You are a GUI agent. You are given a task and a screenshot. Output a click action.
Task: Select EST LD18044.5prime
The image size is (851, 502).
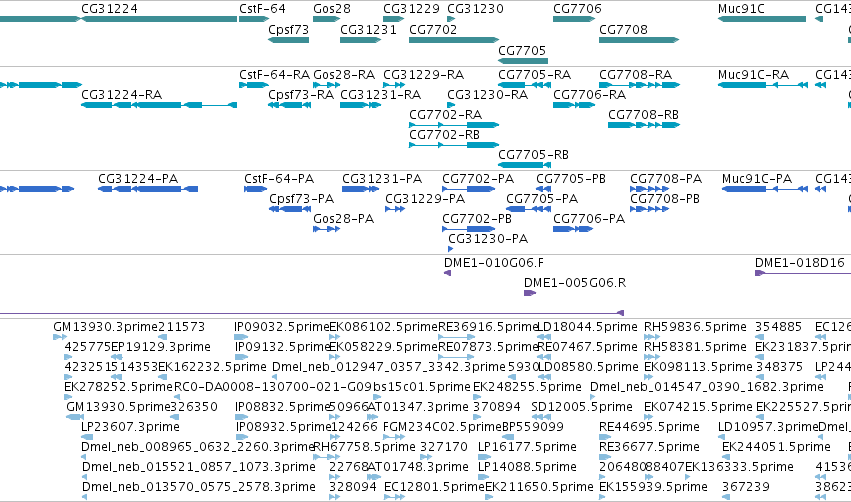coord(544,337)
